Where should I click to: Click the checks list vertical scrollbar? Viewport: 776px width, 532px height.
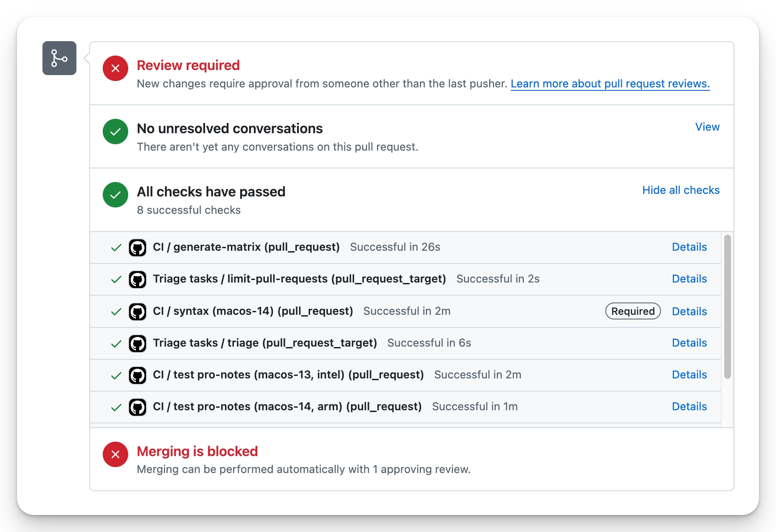[727, 306]
